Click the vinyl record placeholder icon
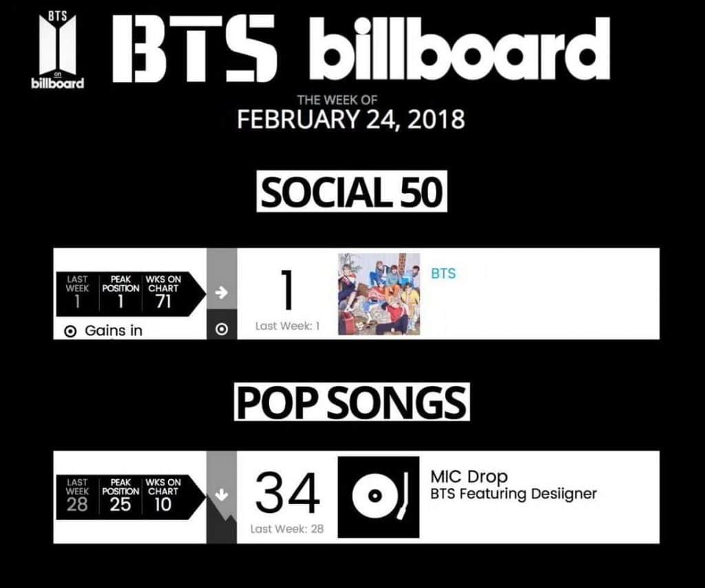Image resolution: width=705 pixels, height=588 pixels. (x=378, y=496)
